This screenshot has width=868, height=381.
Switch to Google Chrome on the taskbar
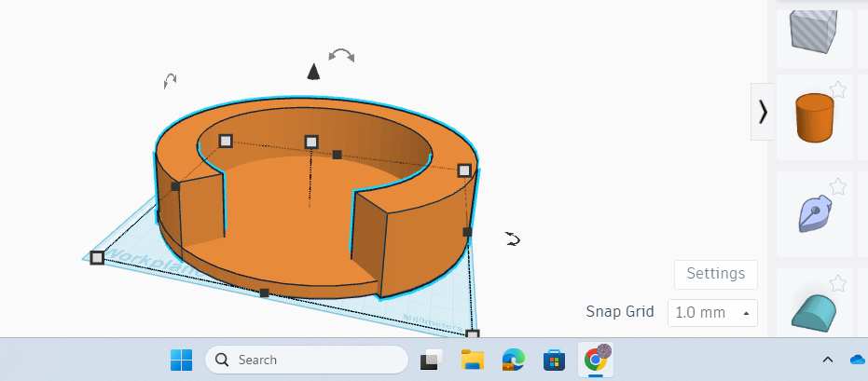596,359
